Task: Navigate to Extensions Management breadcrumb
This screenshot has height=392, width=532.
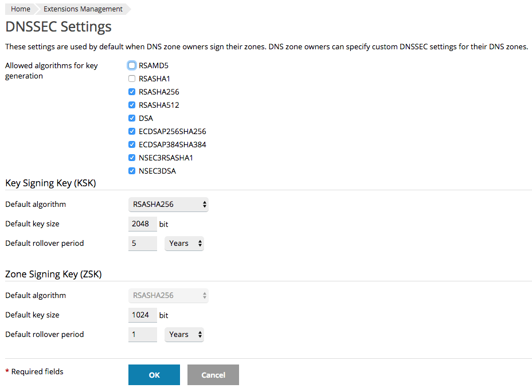Action: click(82, 9)
